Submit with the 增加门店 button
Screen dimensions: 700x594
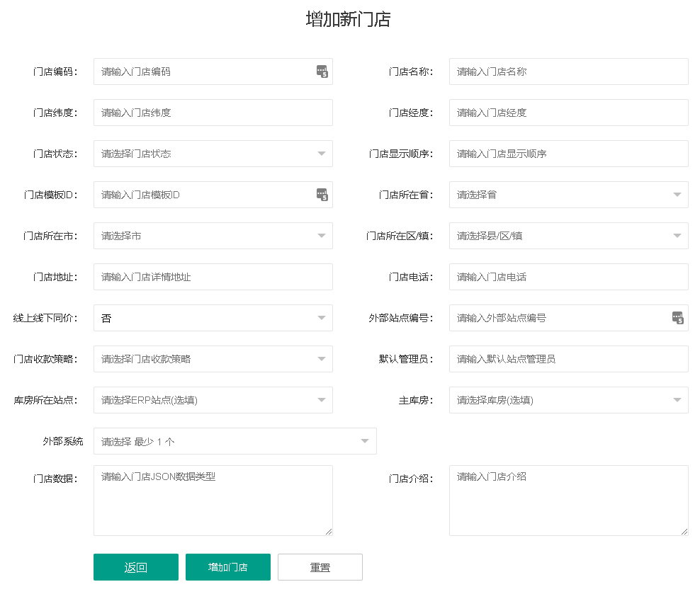tap(228, 567)
